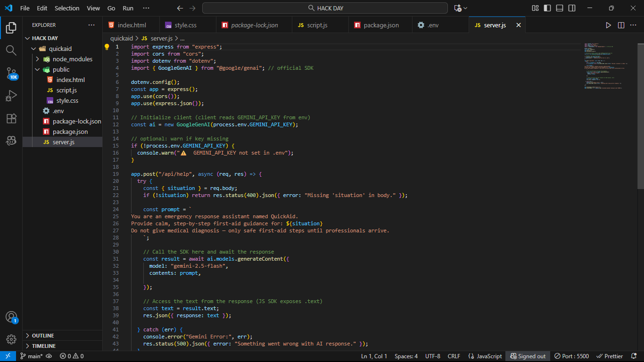Collapse the public folder
644x362 pixels.
(x=61, y=69)
